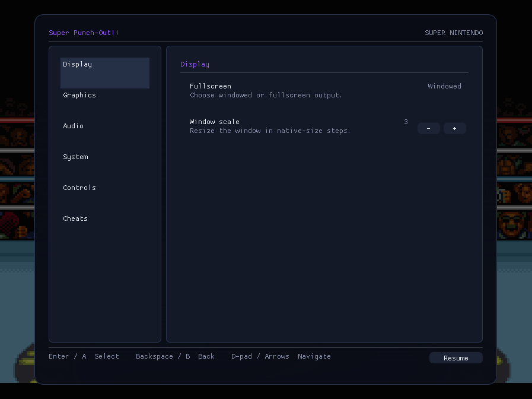Click the 'Backspace / B Back' hint
This screenshot has width=532, height=399.
(x=175, y=356)
